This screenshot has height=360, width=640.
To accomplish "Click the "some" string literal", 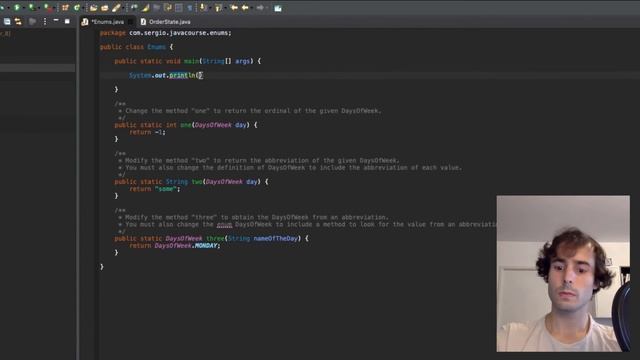I will 166,189.
